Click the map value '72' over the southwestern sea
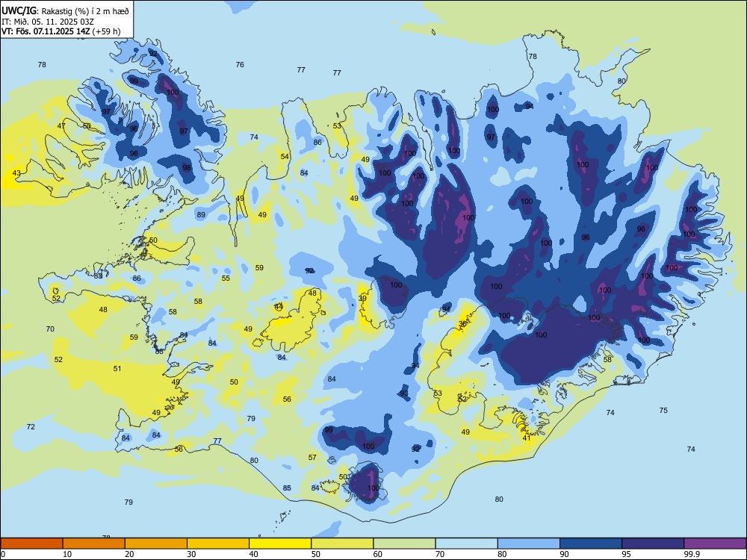The image size is (747, 560). click(31, 426)
